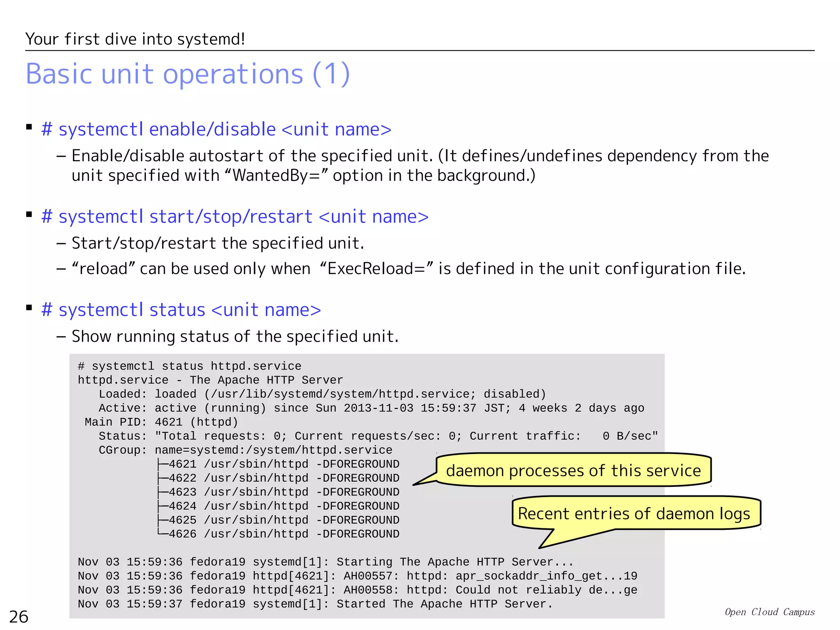Select the '# systemctl status <unit name>' heading
The image size is (840, 630).
181,310
